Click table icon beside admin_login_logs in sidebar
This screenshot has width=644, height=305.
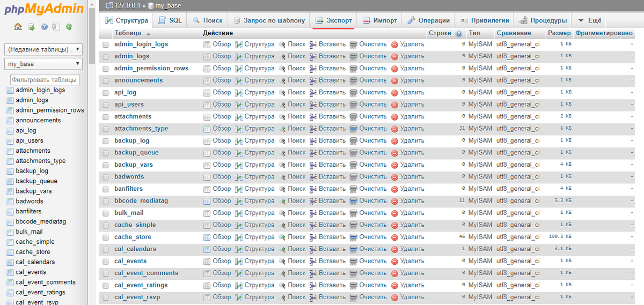10,90
